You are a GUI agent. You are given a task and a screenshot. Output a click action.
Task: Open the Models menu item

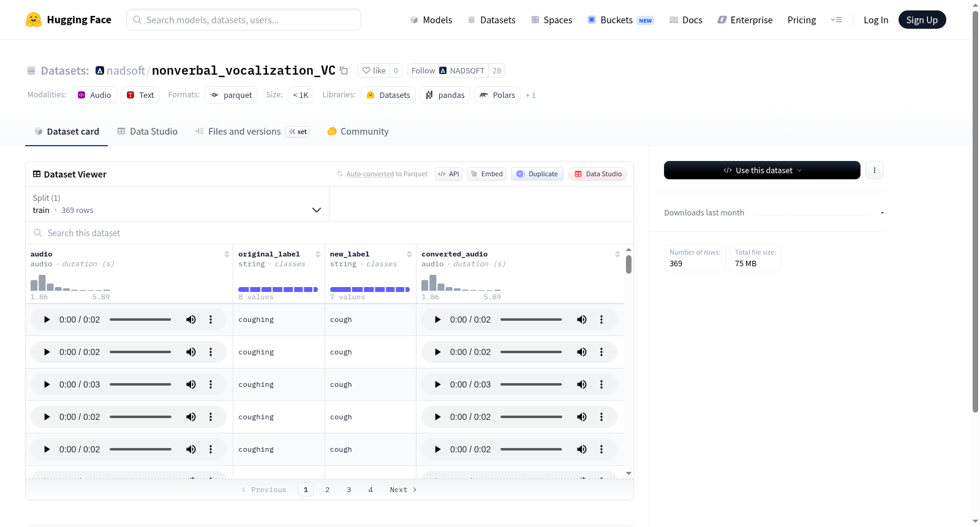coord(431,20)
